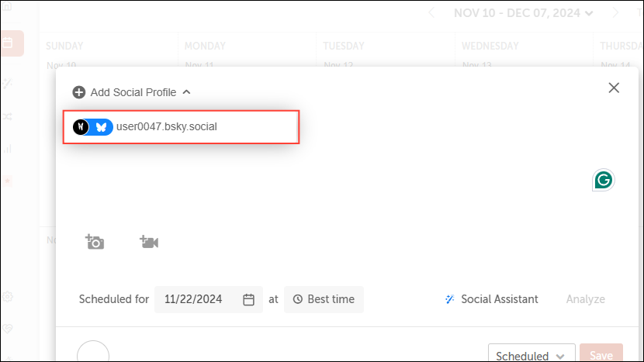Click the circular profile avatar at dialog bottom

pos(93,352)
